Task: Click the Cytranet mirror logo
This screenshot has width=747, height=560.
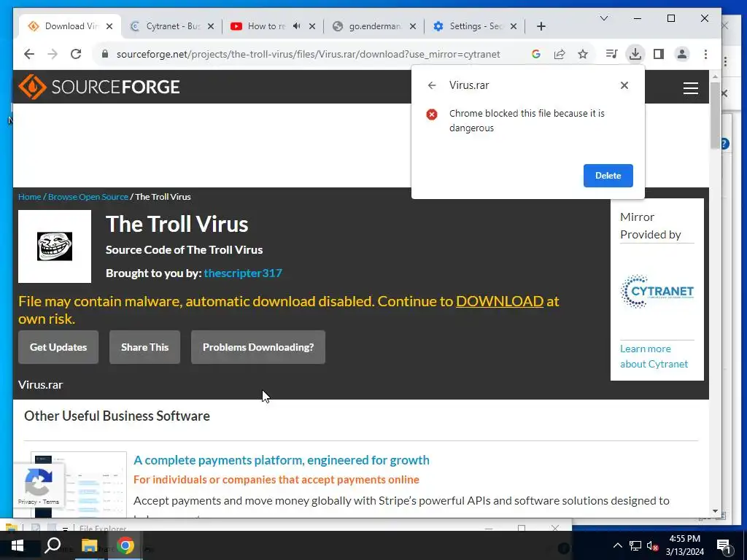Action: (657, 291)
